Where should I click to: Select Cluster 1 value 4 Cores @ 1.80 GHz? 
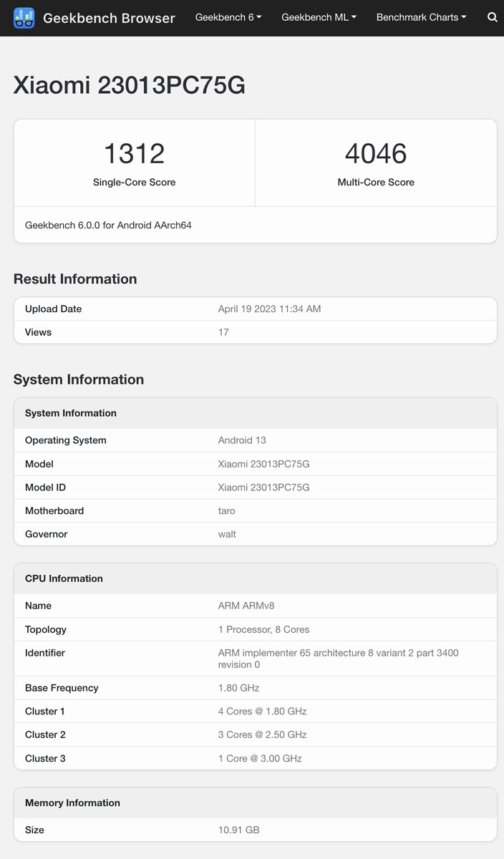click(263, 712)
